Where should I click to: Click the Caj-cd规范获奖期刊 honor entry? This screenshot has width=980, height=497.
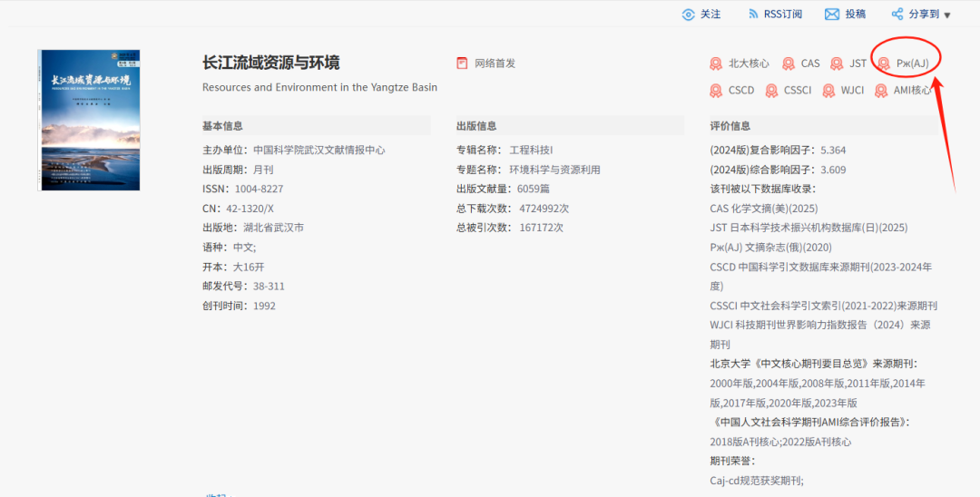pos(757,480)
